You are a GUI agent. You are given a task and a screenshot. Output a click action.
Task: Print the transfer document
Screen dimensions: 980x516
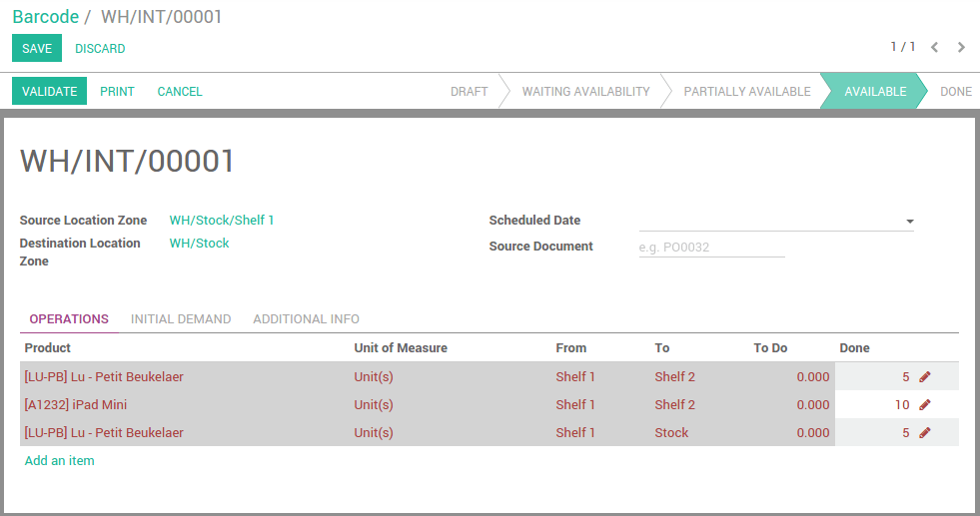pos(117,91)
